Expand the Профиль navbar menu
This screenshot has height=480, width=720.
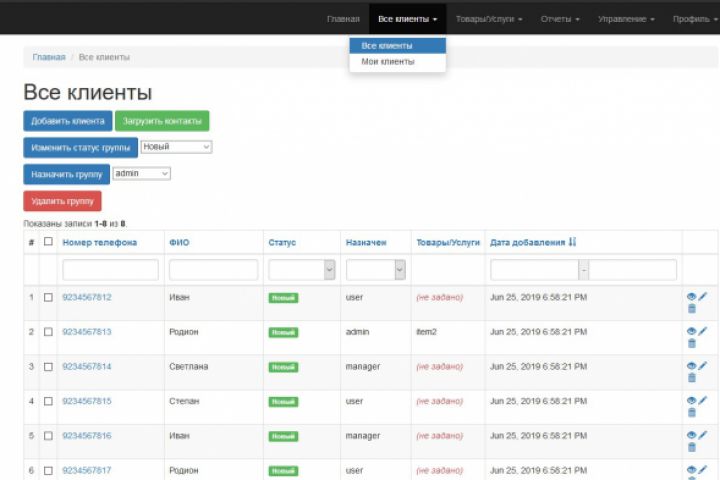click(695, 19)
